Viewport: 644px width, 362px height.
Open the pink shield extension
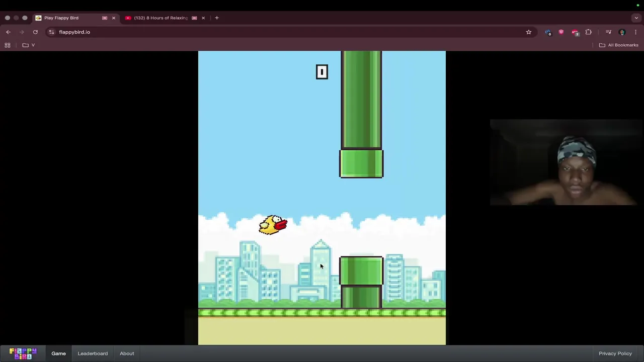click(561, 32)
